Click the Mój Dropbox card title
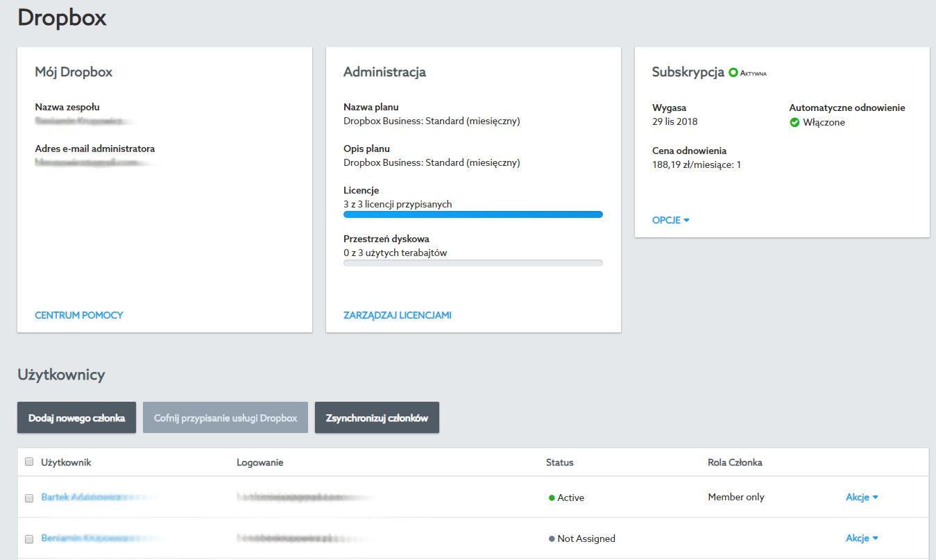Viewport: 936px width, 560px height. click(x=74, y=72)
